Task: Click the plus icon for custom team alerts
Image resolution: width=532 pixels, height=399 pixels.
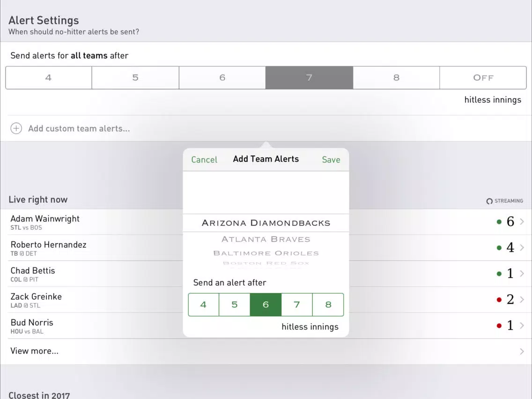Action: (x=16, y=128)
